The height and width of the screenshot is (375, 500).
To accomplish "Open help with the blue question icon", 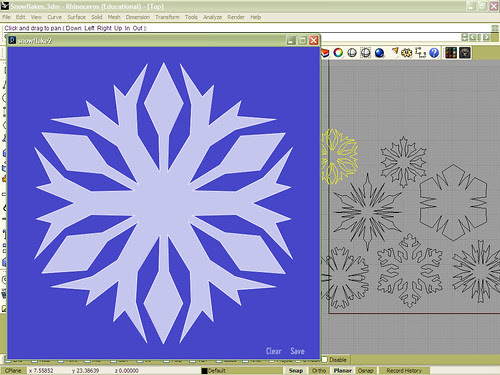I will (x=434, y=53).
